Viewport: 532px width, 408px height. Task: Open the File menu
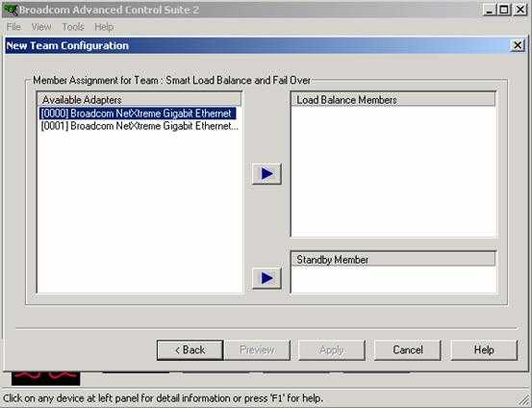coord(13,27)
